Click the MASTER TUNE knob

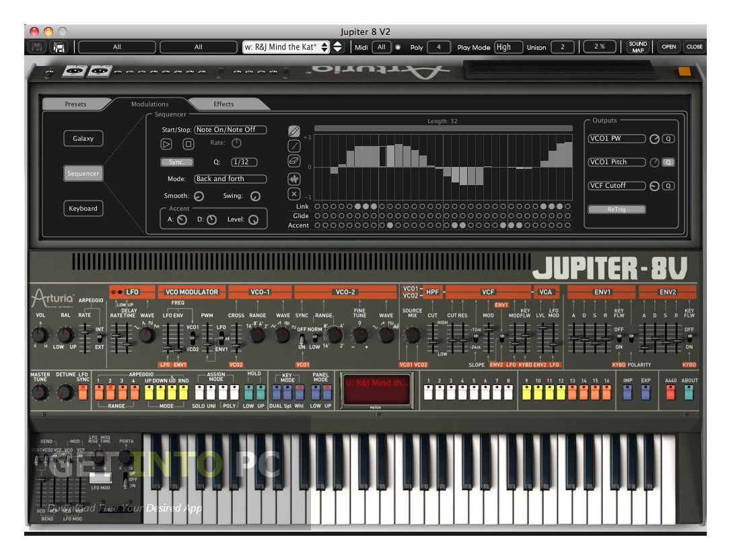(40, 392)
